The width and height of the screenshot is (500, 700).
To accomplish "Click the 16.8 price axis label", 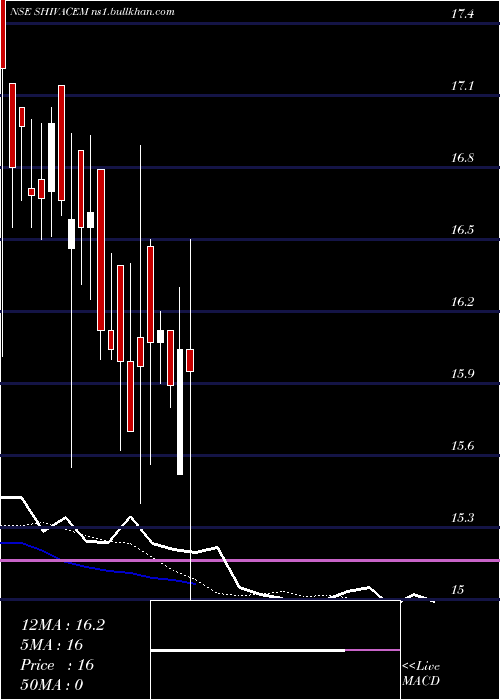I will click(x=462, y=158).
